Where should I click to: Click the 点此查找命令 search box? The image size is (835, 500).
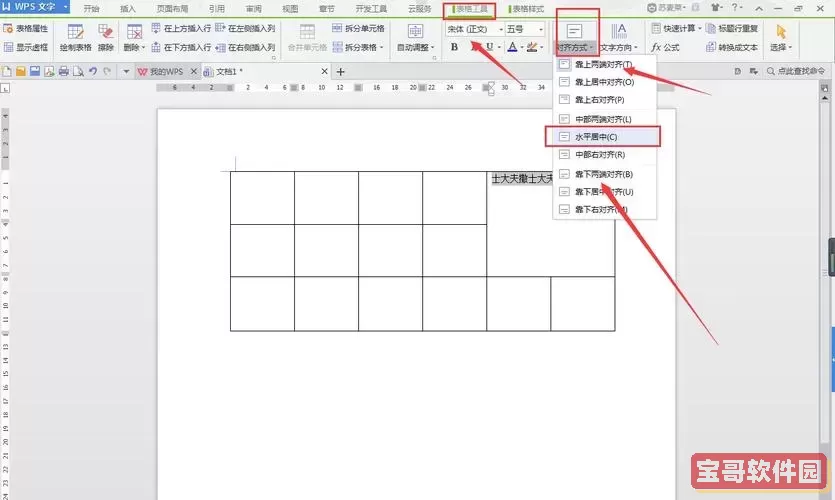[796, 71]
